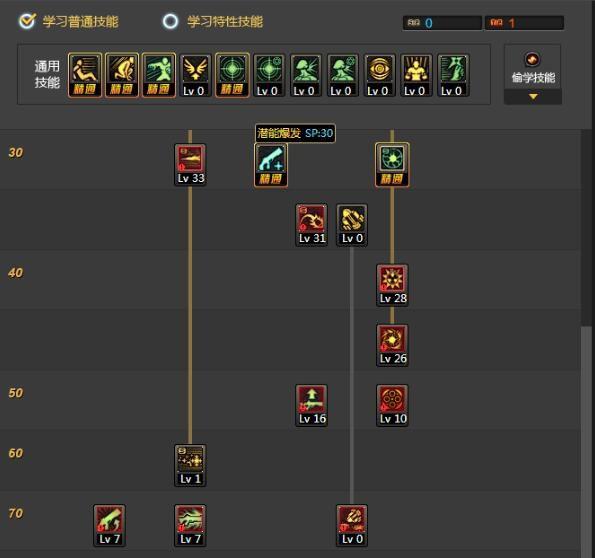The width and height of the screenshot is (595, 558).
Task: Click the Lv 16 green arrow skill
Action: click(312, 405)
